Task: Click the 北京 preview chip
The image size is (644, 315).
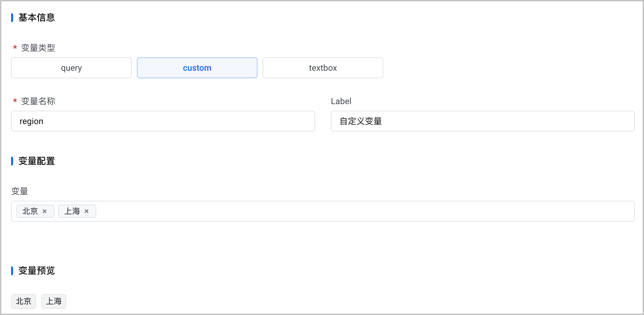Action: pos(24,301)
